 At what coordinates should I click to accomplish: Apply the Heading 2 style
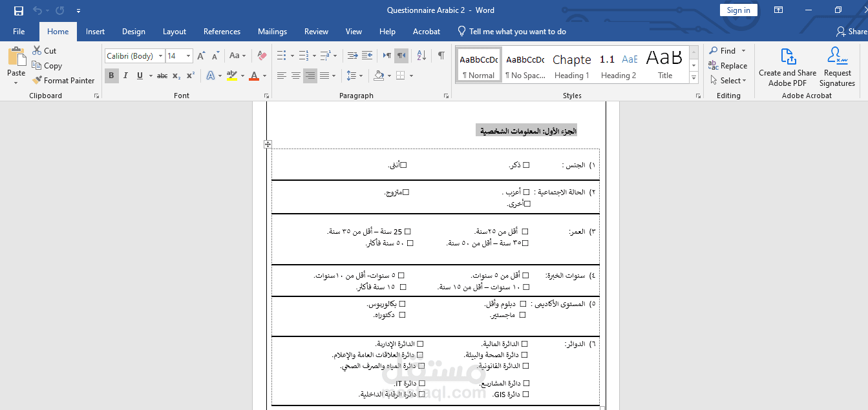pos(619,65)
